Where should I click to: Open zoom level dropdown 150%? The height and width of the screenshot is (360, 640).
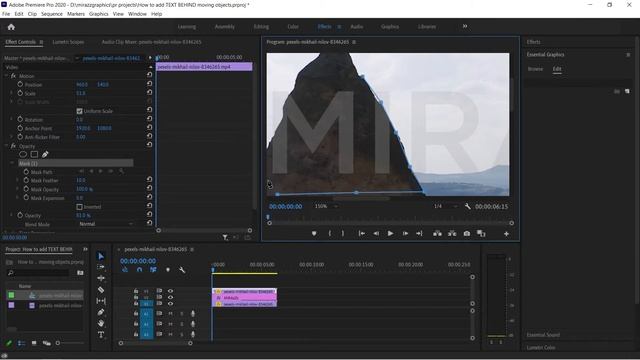326,207
